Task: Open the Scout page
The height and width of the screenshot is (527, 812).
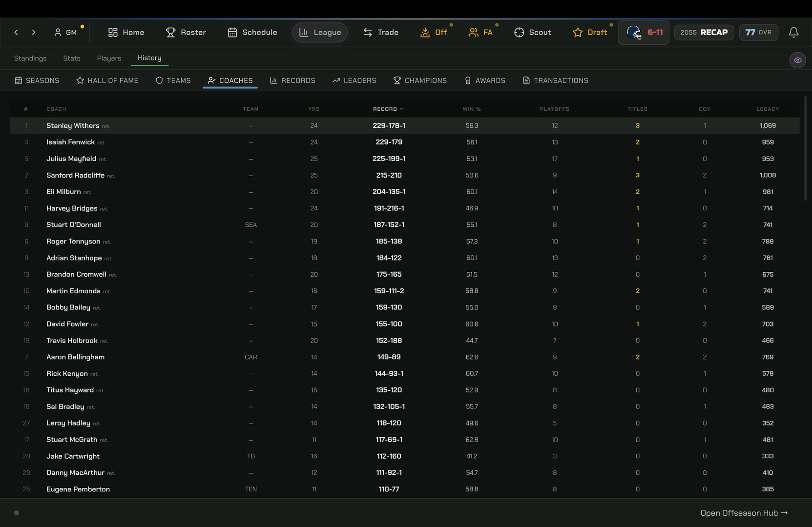Action: pos(533,32)
